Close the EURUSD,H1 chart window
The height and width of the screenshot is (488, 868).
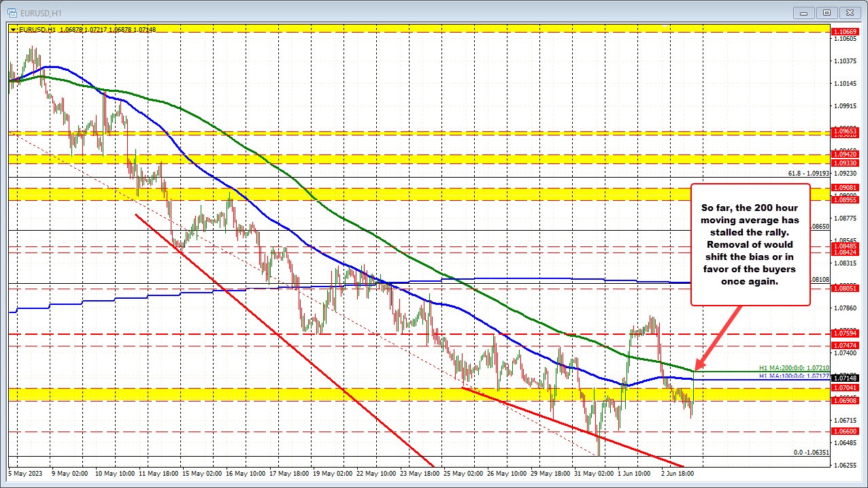pos(850,12)
